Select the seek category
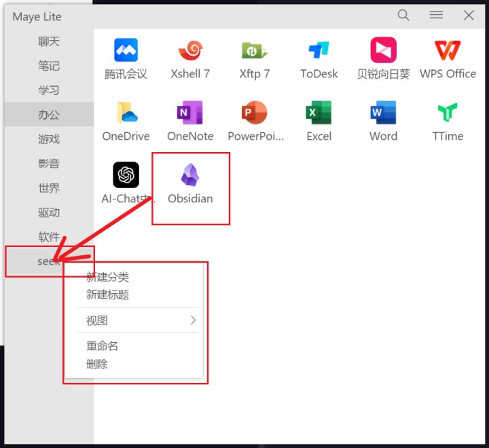Viewport: 489px width, 448px height. [x=49, y=261]
